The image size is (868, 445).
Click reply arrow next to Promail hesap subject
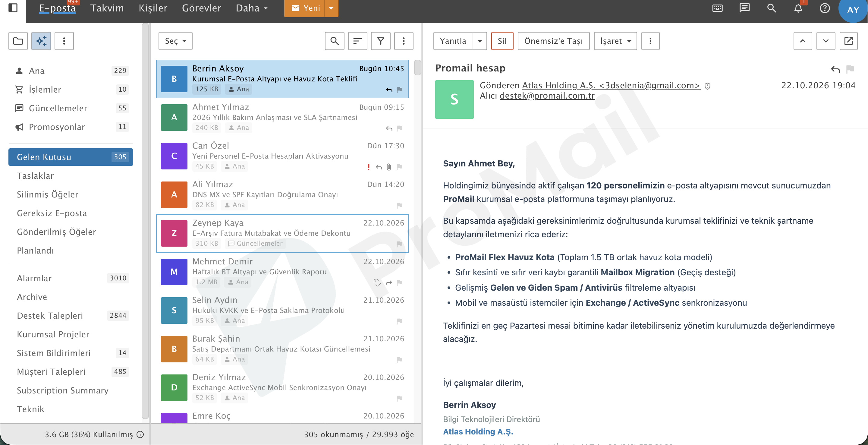click(x=835, y=69)
